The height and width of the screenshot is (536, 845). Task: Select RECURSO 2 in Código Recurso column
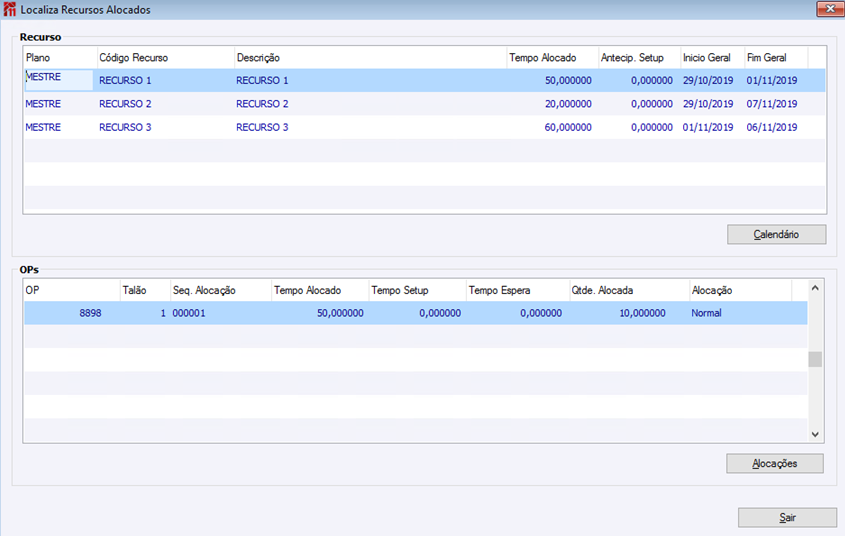click(125, 103)
